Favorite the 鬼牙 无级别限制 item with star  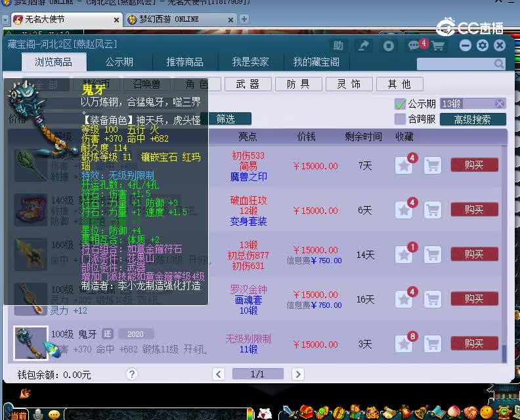tap(404, 344)
